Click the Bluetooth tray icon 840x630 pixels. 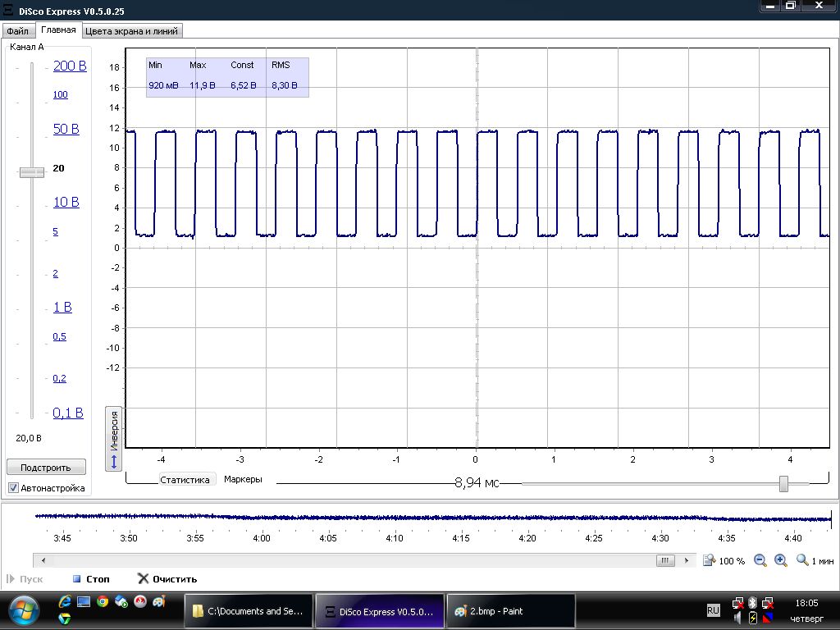[752, 602]
